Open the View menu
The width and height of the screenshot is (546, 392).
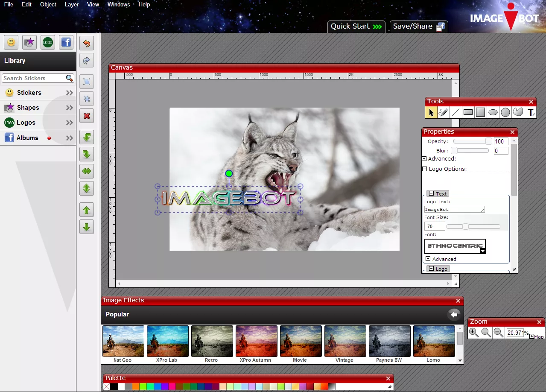pyautogui.click(x=93, y=4)
